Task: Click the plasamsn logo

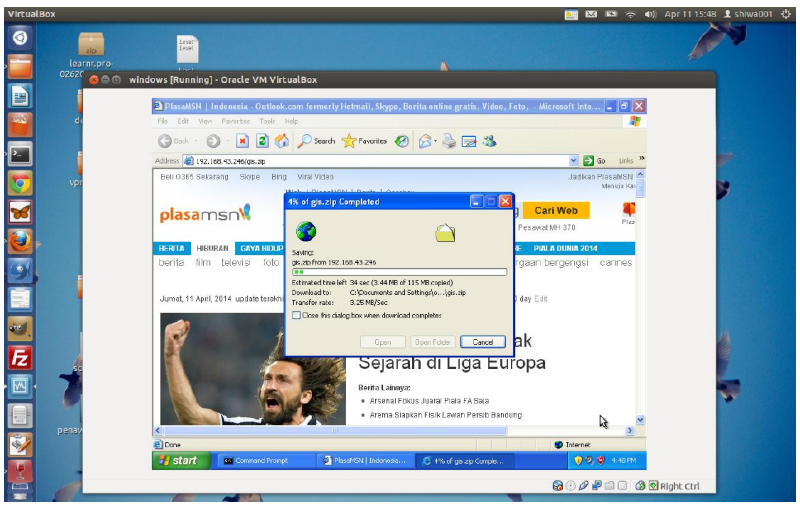Action: [205, 214]
